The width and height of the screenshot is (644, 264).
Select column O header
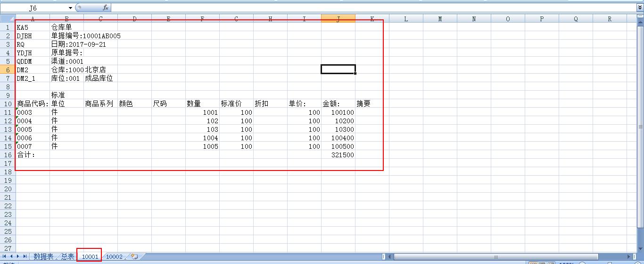tap(508, 18)
